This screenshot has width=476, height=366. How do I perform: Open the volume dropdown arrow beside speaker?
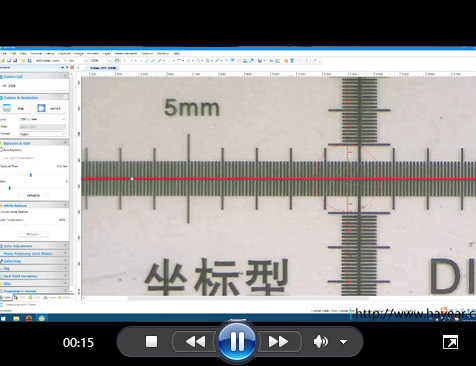[x=343, y=342]
